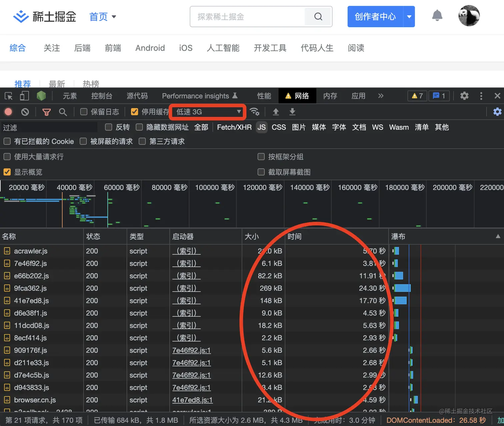Open the user avatar menu
Viewport: 504px width, 426px height.
coord(469,16)
